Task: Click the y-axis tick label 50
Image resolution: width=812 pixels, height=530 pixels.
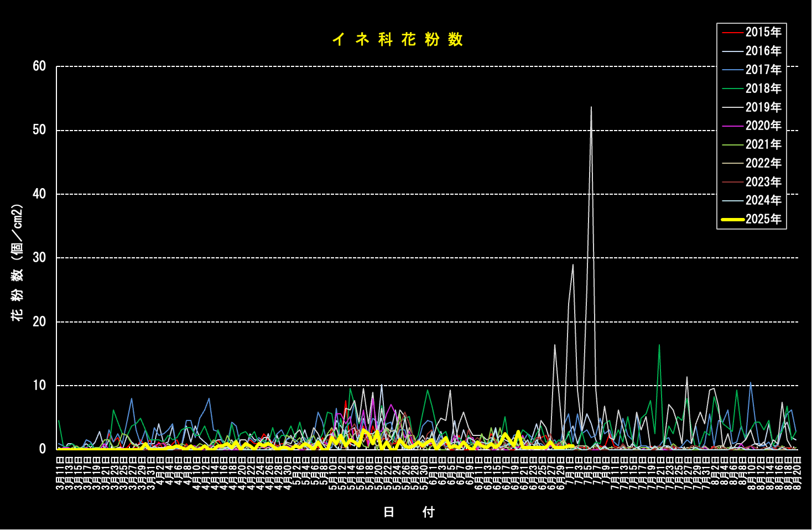Action: (39, 130)
